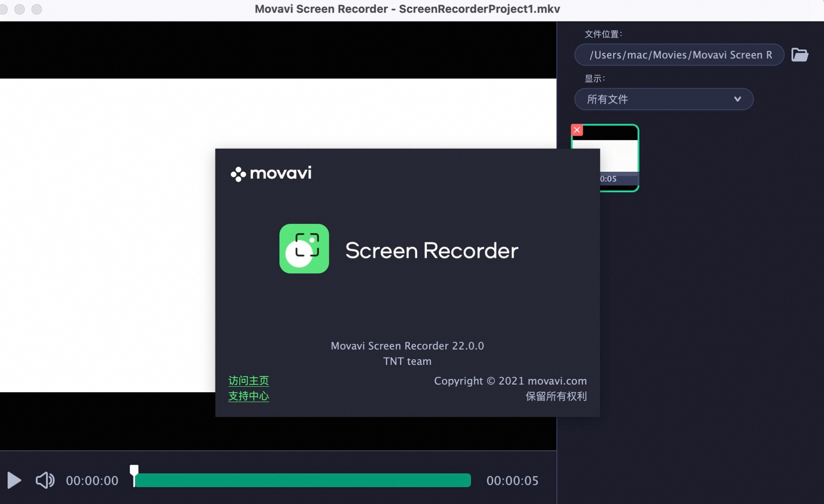Click the file location path field
The width and height of the screenshot is (824, 504).
[679, 55]
